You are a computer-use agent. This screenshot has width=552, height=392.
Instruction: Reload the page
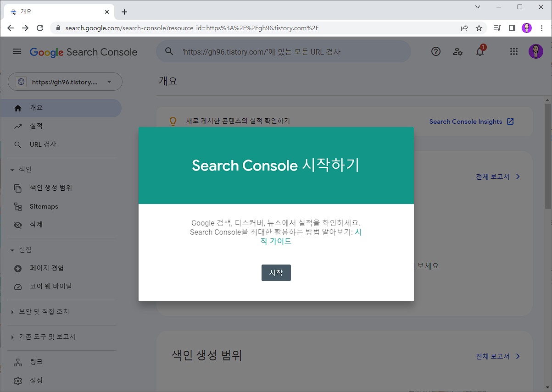tap(40, 28)
